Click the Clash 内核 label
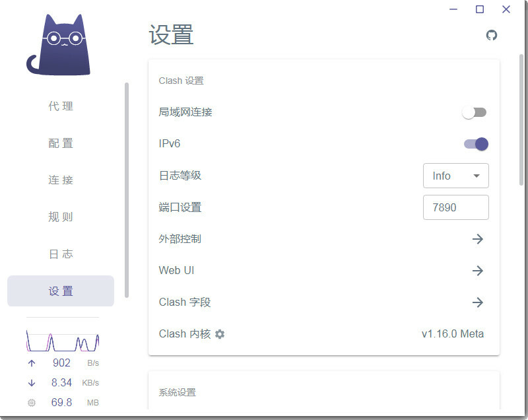The image size is (528, 420). (x=185, y=333)
